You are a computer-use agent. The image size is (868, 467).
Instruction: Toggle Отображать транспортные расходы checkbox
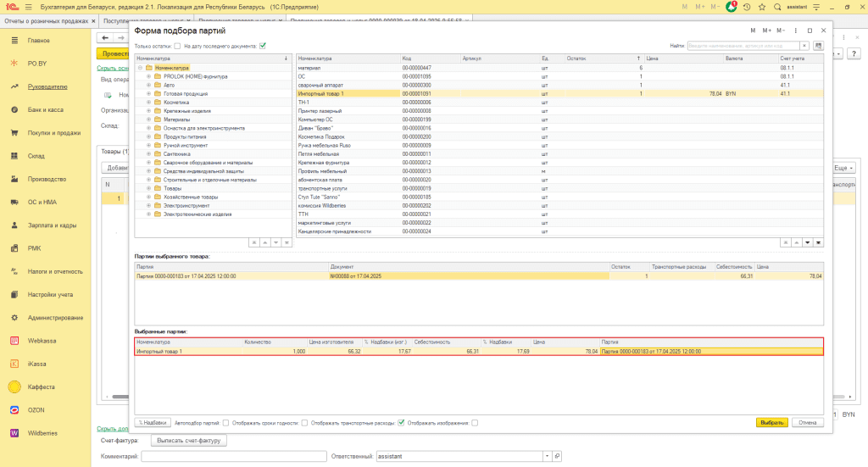coord(401,423)
